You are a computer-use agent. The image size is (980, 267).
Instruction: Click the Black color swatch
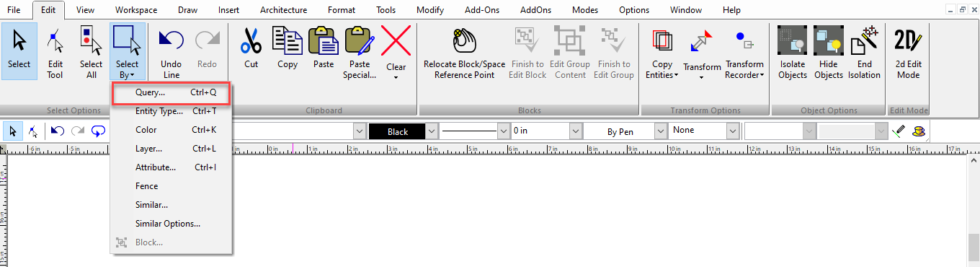click(398, 132)
